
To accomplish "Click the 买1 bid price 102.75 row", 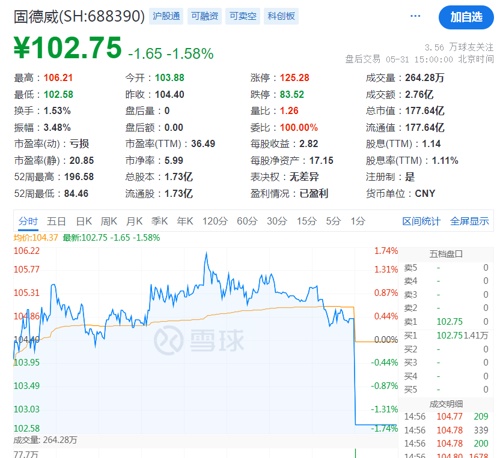I will (446, 335).
